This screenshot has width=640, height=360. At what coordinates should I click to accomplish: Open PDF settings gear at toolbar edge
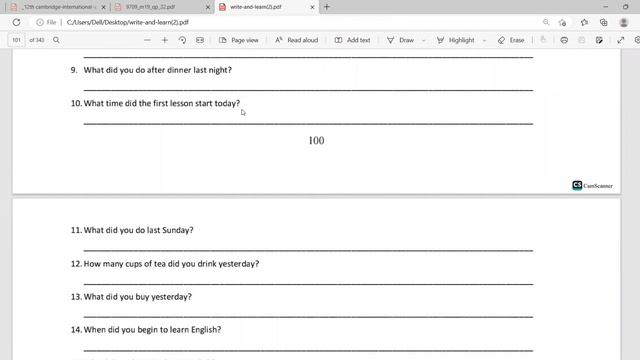(x=637, y=40)
